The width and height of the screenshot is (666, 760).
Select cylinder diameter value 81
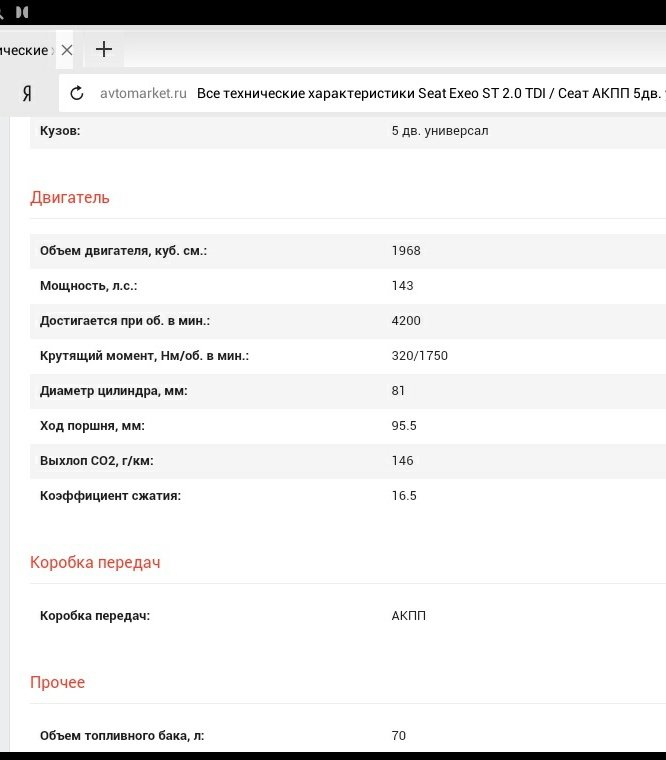(398, 390)
